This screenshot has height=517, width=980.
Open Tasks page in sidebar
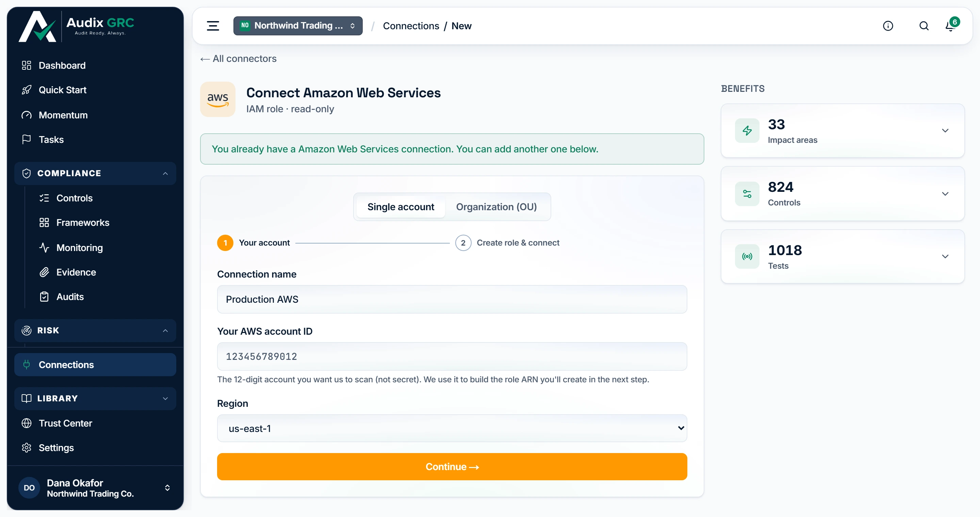tap(51, 139)
